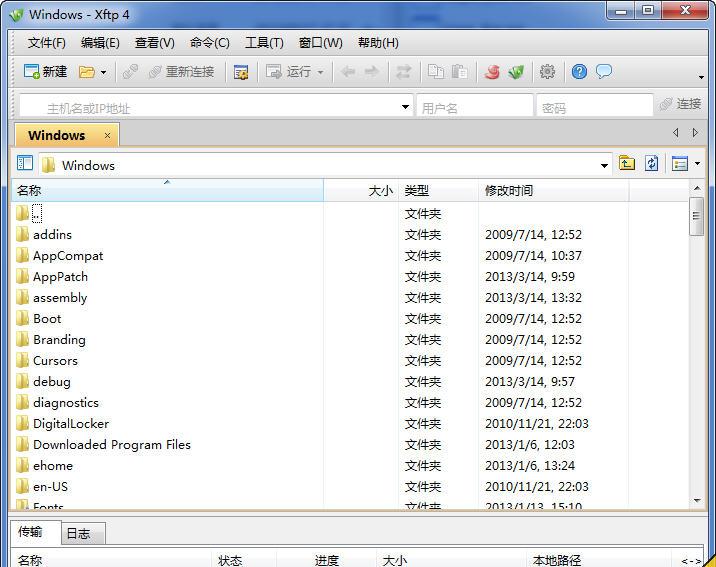Toggle the folder tree pane icon
The image size is (716, 567).
point(25,163)
